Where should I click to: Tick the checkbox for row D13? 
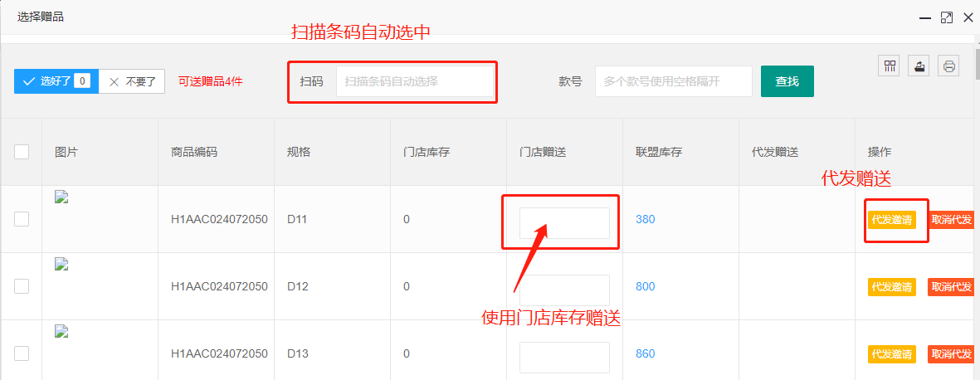[x=22, y=353]
